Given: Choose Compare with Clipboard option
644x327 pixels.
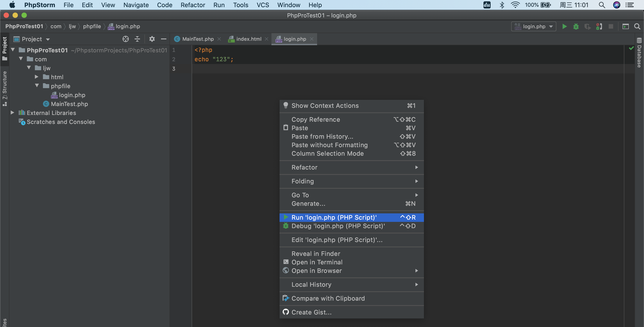Looking at the screenshot, I should pos(328,298).
